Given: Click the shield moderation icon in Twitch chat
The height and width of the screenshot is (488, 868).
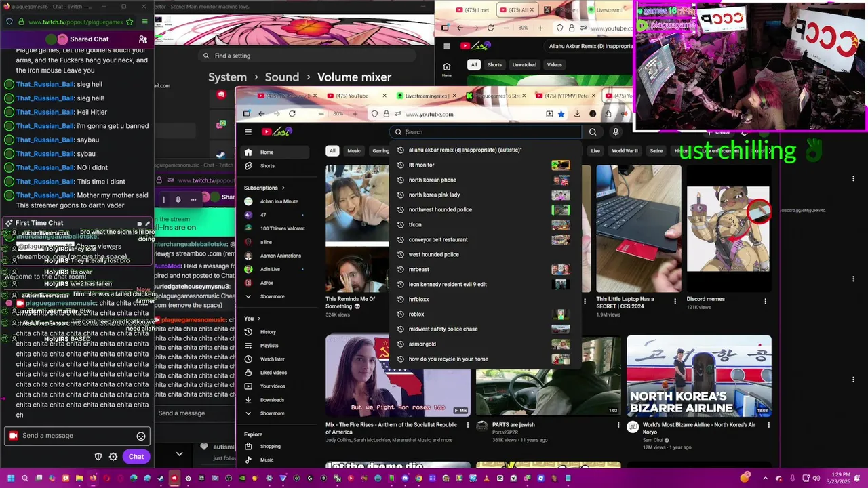Looking at the screenshot, I should click(98, 457).
